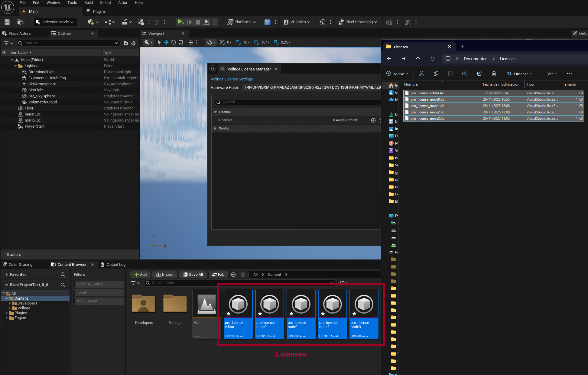Refresh the Licenses folder in Explorer
The width and height of the screenshot is (588, 375).
[433, 59]
